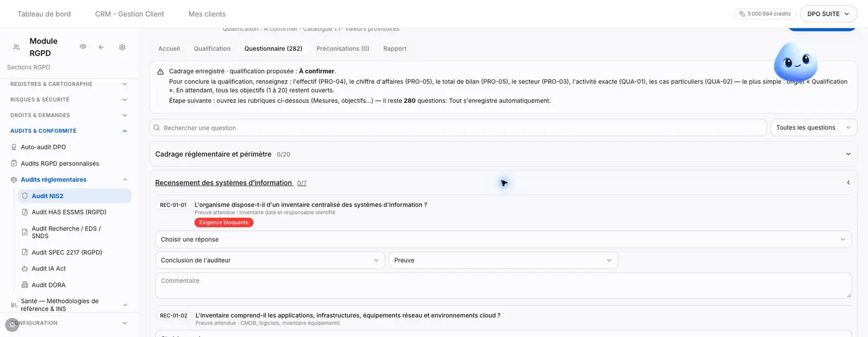This screenshot has width=868, height=337.
Task: Open Toutes les questions filter dropdown
Action: (x=813, y=128)
